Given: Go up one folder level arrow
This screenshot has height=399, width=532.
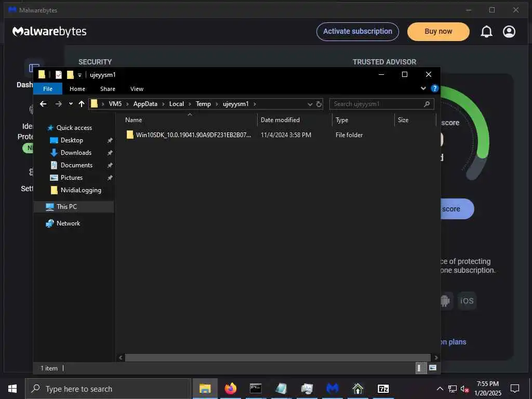Looking at the screenshot, I should coord(82,104).
